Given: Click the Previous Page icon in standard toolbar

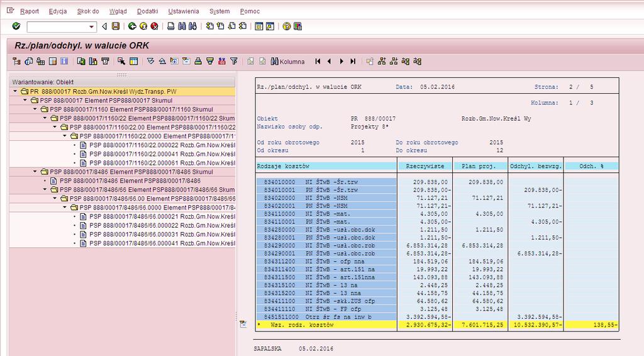Looking at the screenshot, I should point(221,26).
